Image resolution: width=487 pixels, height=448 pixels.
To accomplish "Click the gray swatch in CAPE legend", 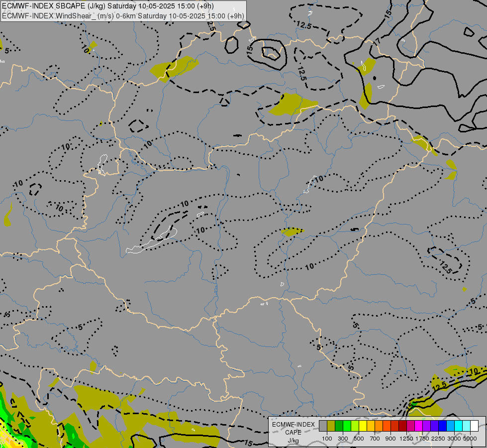I will [323, 426].
